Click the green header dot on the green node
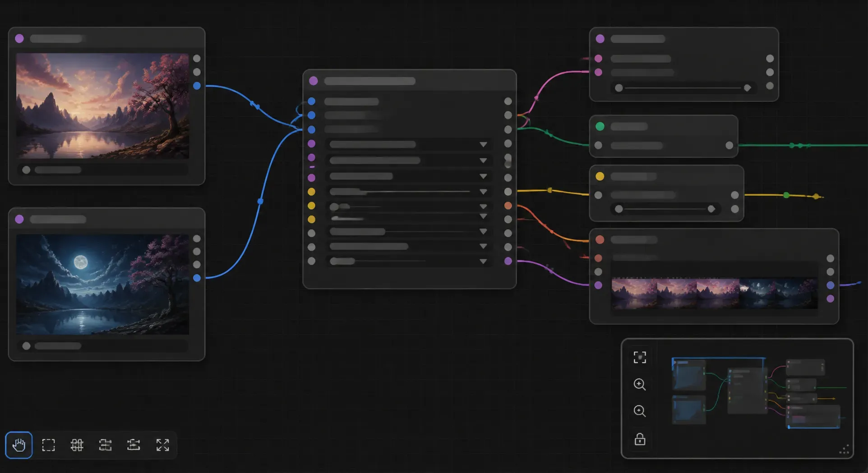Viewport: 868px width, 473px height. pyautogui.click(x=600, y=126)
